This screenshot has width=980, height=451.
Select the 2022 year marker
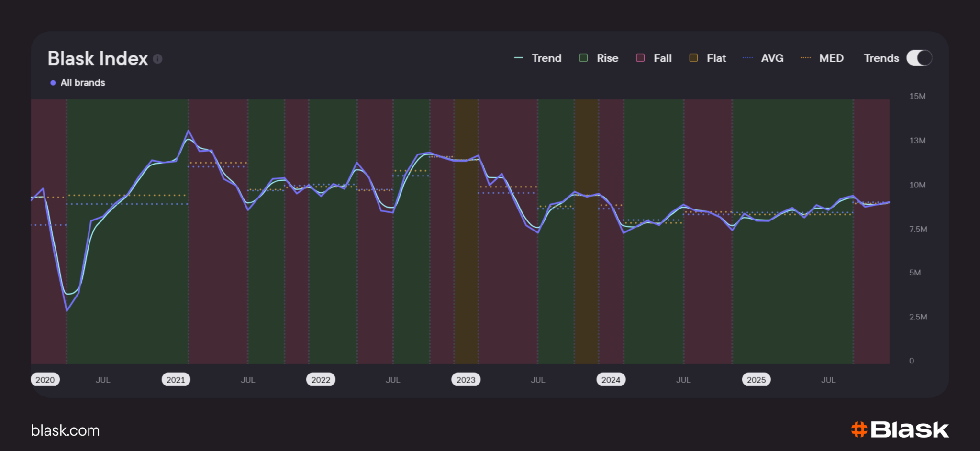tap(321, 380)
